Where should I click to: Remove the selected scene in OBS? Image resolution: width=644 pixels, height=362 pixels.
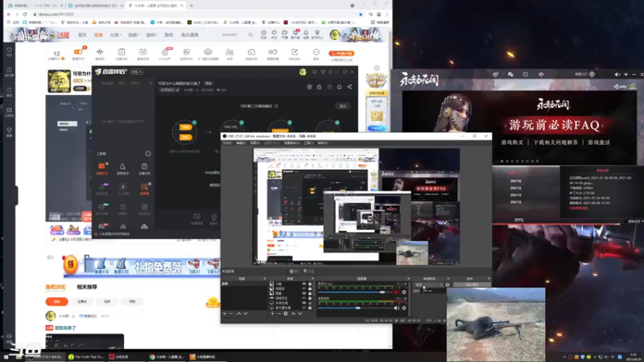[x=231, y=314]
